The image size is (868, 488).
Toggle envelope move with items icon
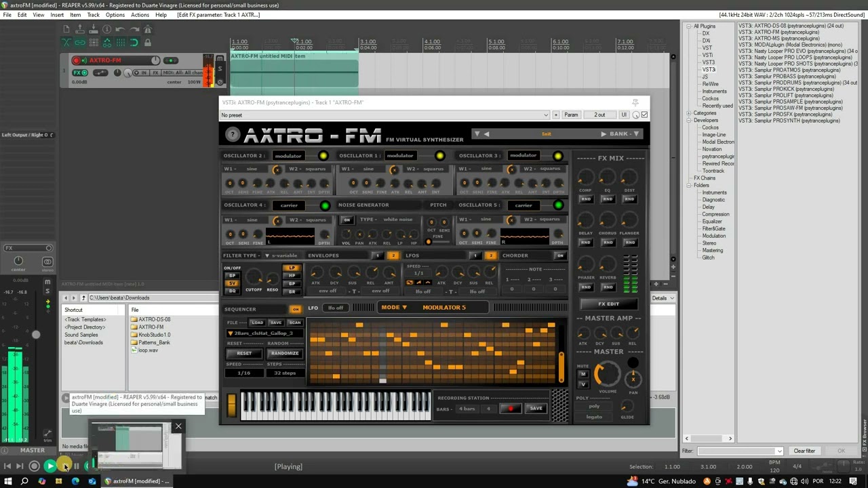pyautogui.click(x=107, y=42)
